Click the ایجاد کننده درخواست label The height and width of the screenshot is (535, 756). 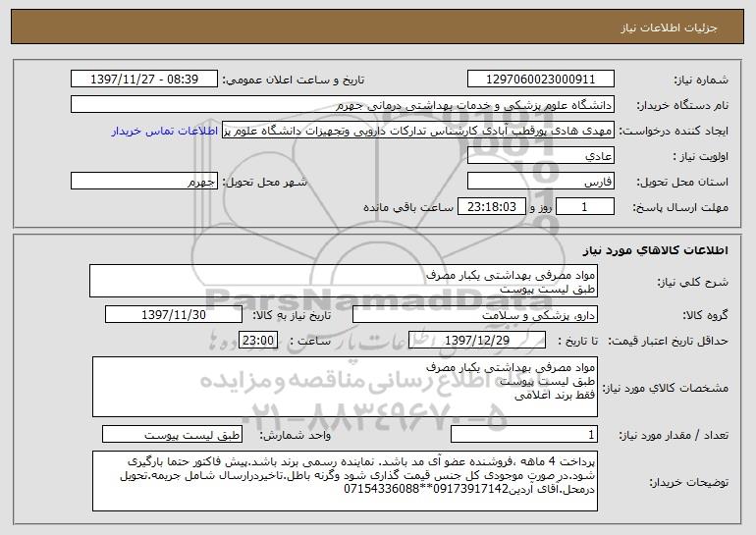674,132
